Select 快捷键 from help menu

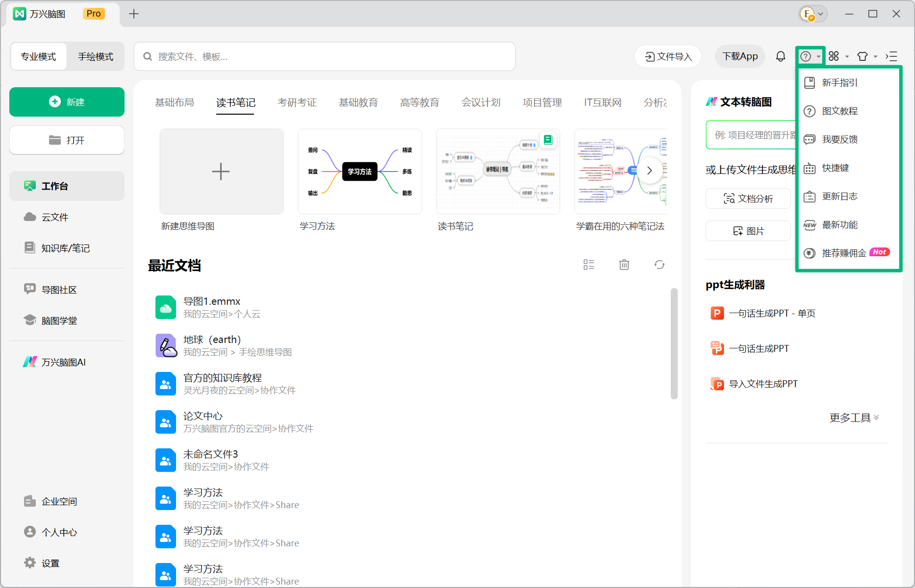849,168
